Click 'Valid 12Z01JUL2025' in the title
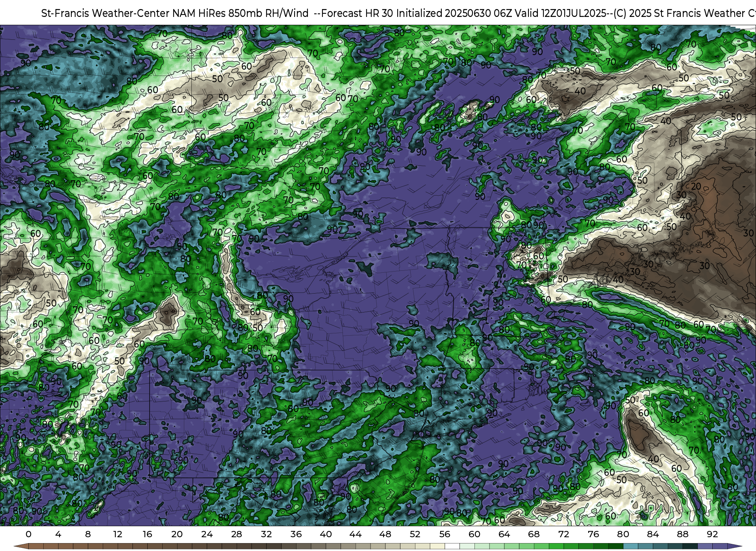756x551 pixels. (561, 13)
